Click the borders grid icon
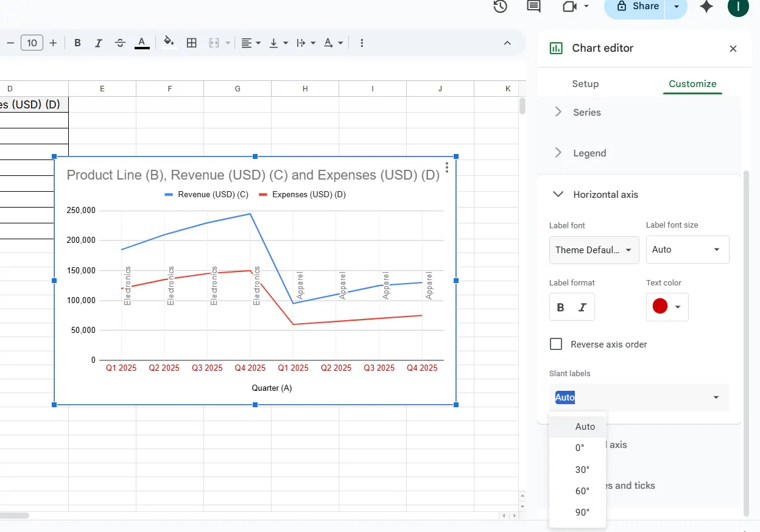 (192, 43)
